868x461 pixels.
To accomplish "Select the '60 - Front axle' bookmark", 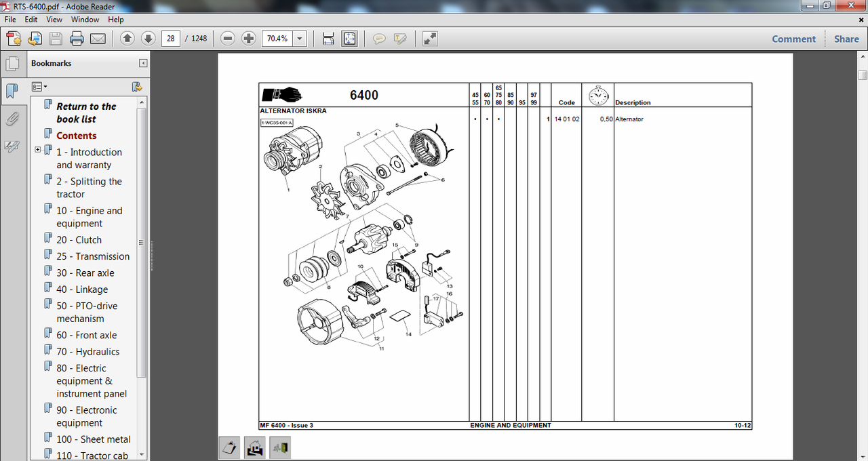I will (x=86, y=335).
